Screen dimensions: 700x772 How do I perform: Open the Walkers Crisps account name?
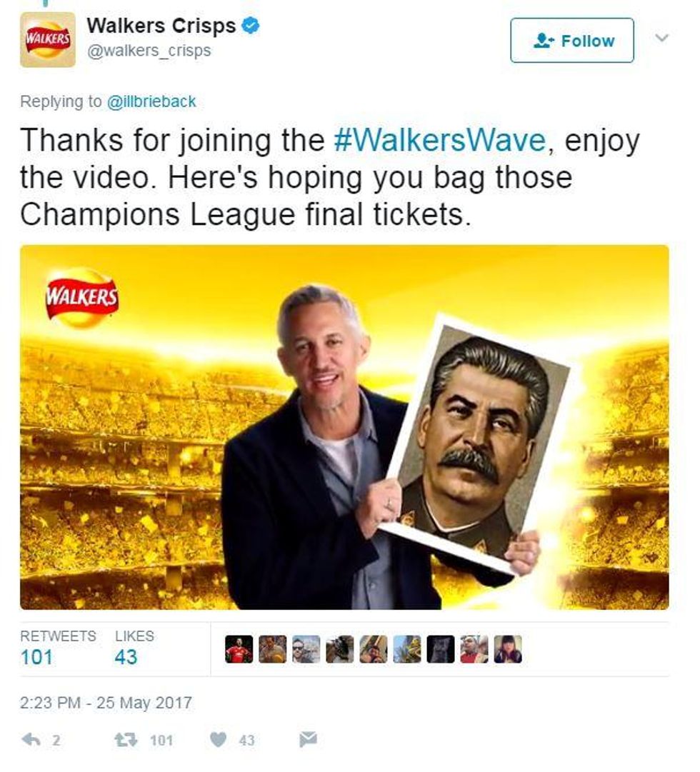pos(161,26)
